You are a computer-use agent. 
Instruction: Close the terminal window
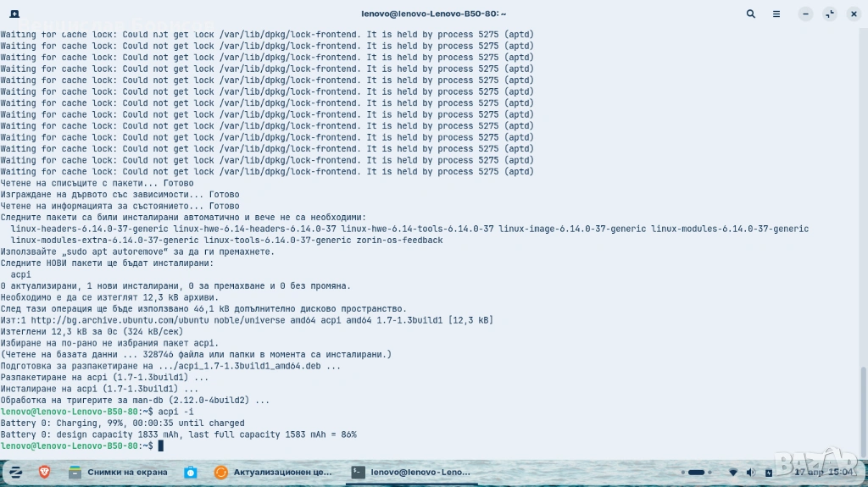853,14
